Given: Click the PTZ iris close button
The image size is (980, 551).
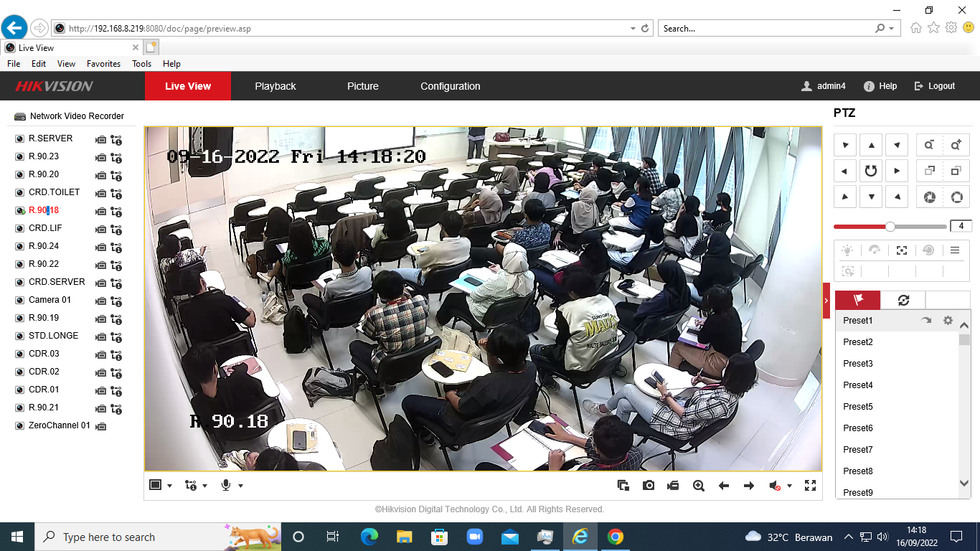Looking at the screenshot, I should click(x=930, y=197).
